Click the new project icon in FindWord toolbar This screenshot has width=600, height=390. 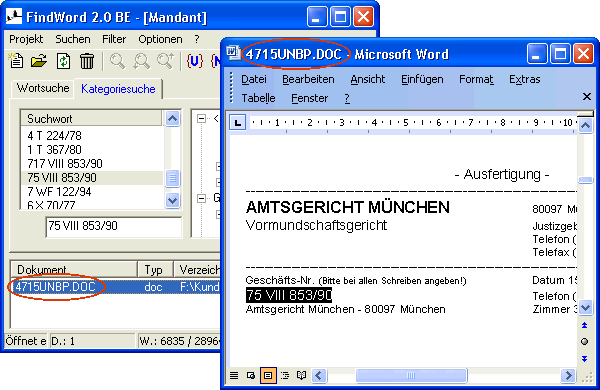pyautogui.click(x=16, y=61)
